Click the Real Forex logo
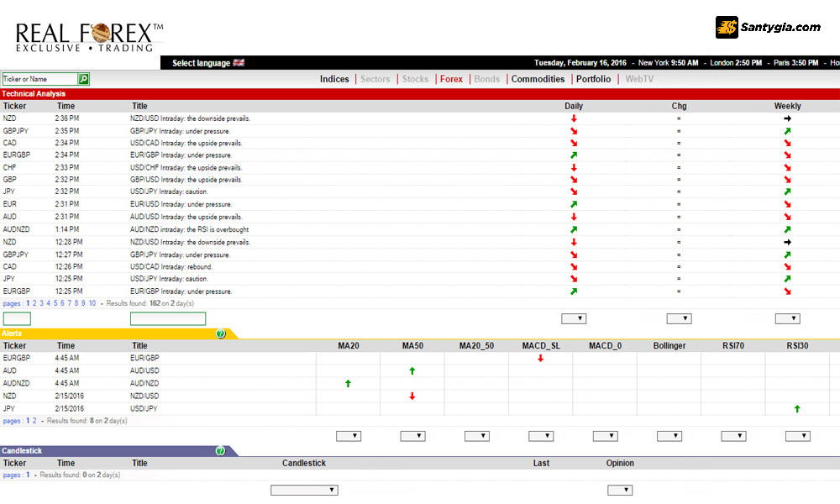 (x=89, y=37)
